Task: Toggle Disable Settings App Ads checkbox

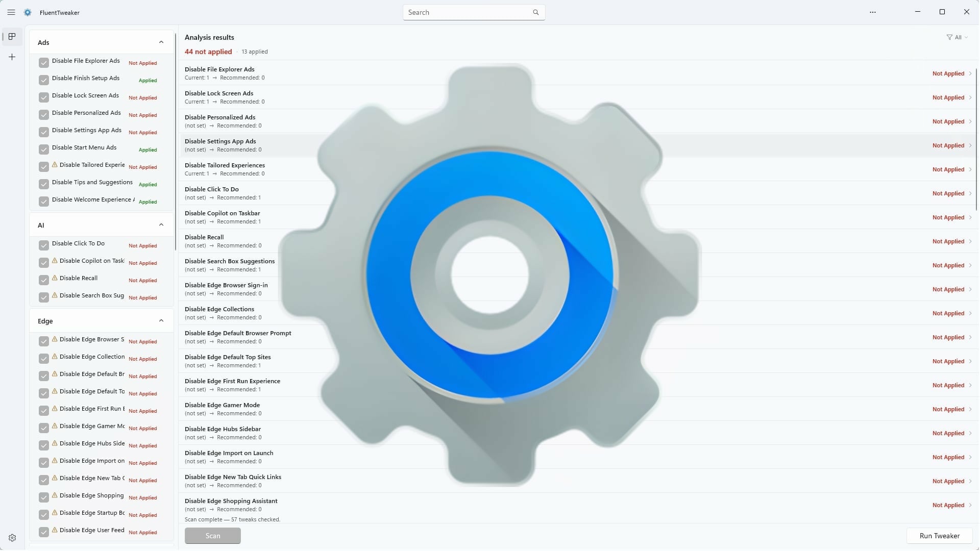Action: coord(44,132)
